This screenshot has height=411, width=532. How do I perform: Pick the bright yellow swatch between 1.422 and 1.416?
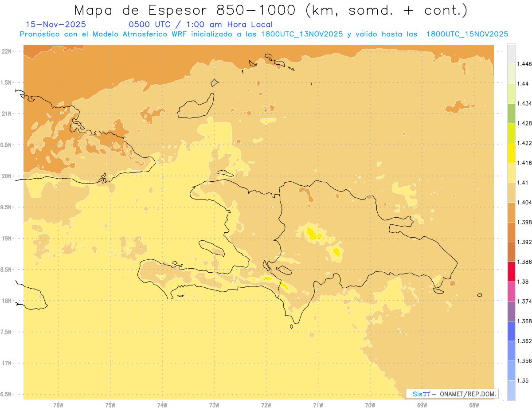[511, 153]
